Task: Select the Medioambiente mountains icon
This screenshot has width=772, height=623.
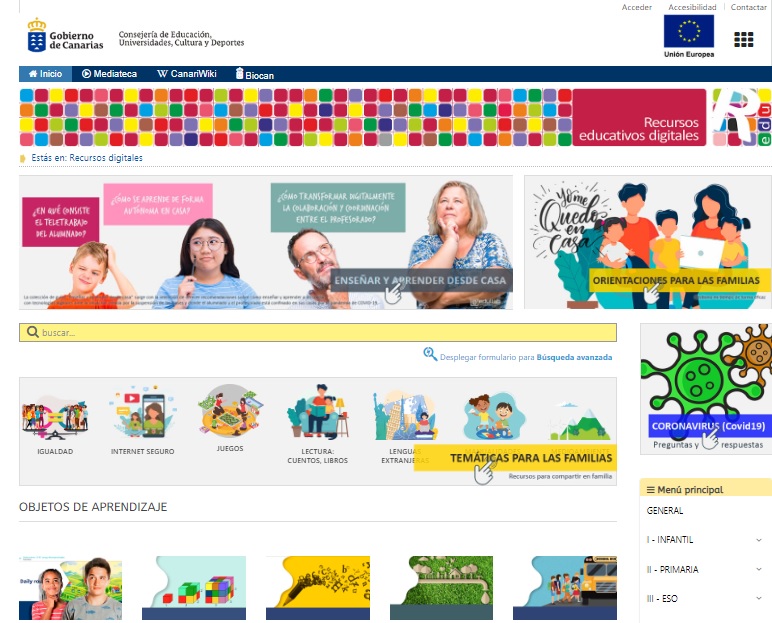Action: 580,421
